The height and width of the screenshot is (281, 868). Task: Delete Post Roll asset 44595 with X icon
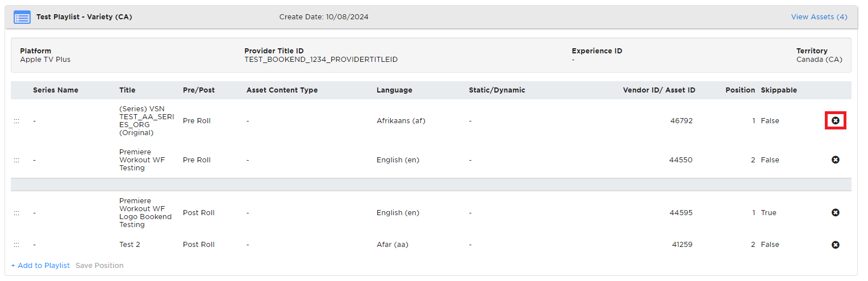pos(835,213)
